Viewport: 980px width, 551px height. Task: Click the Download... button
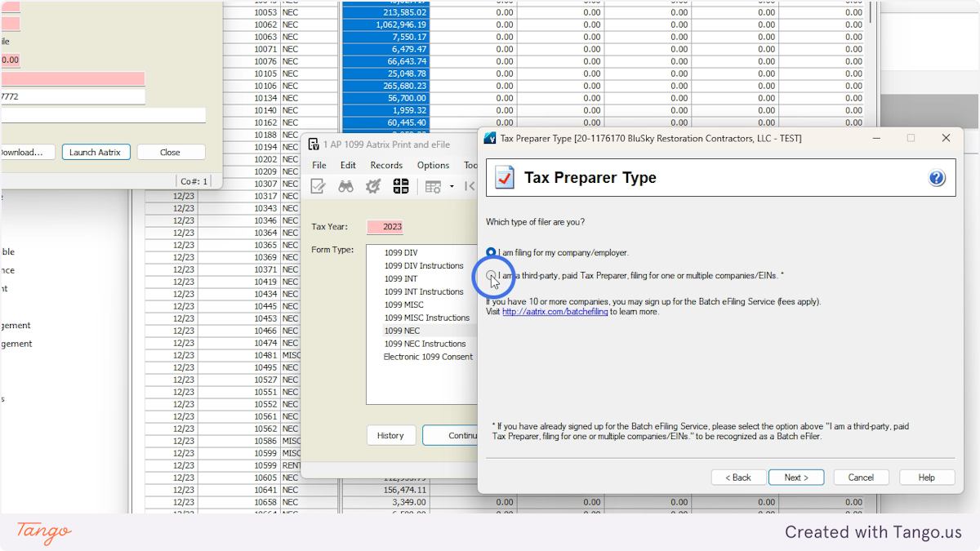pyautogui.click(x=27, y=152)
